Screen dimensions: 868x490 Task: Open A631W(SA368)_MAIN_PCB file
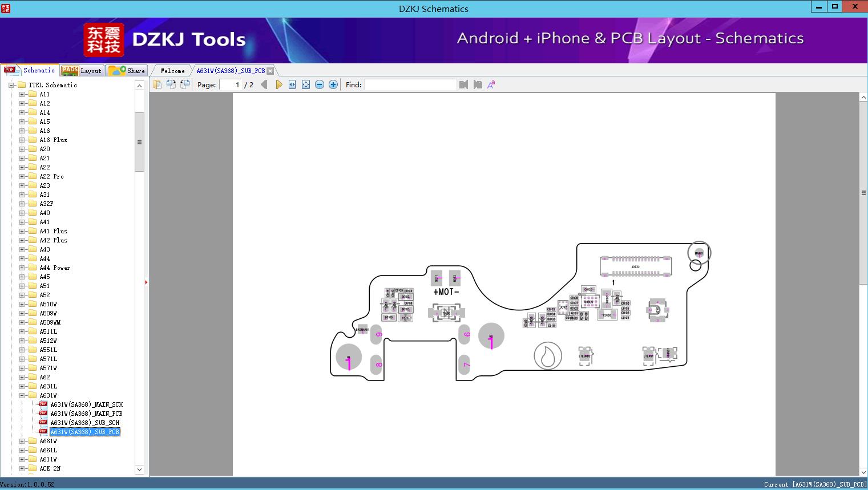coord(87,414)
